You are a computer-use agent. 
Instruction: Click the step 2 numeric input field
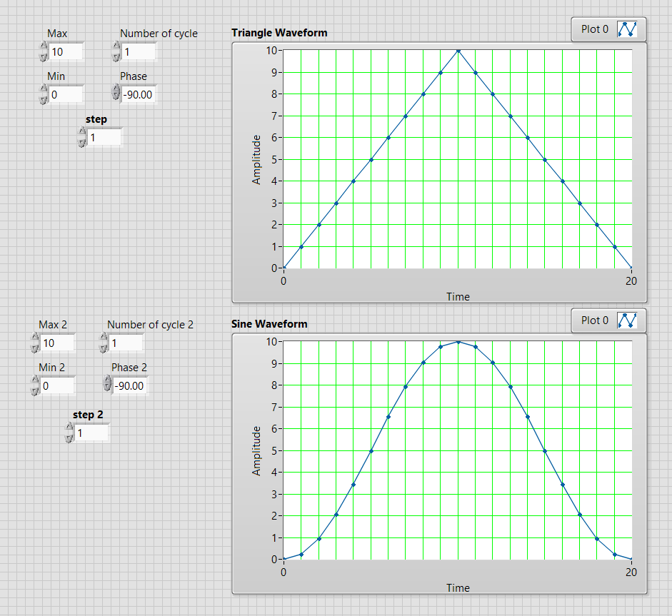click(91, 433)
